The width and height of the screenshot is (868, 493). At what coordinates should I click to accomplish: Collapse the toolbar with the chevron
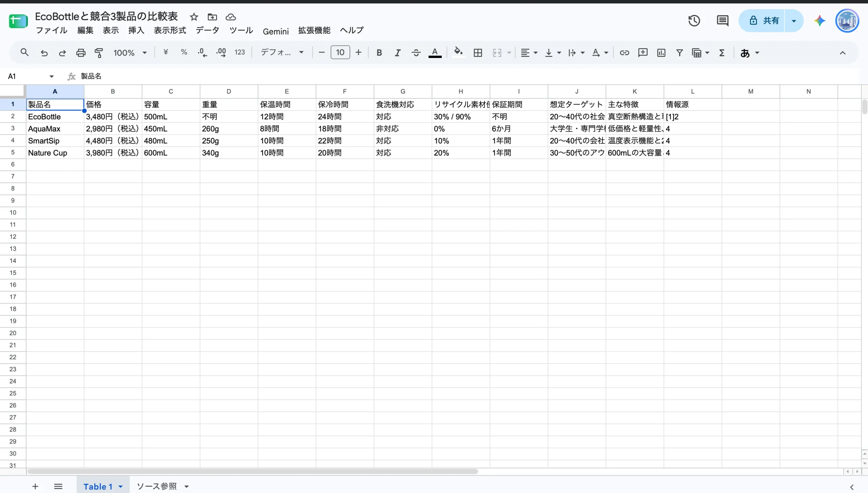pos(843,53)
